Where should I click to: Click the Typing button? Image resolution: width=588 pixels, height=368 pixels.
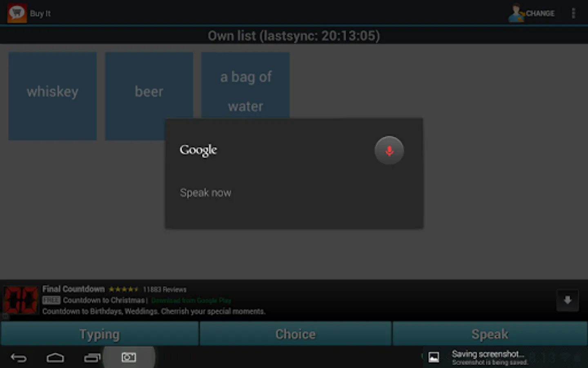pyautogui.click(x=100, y=334)
